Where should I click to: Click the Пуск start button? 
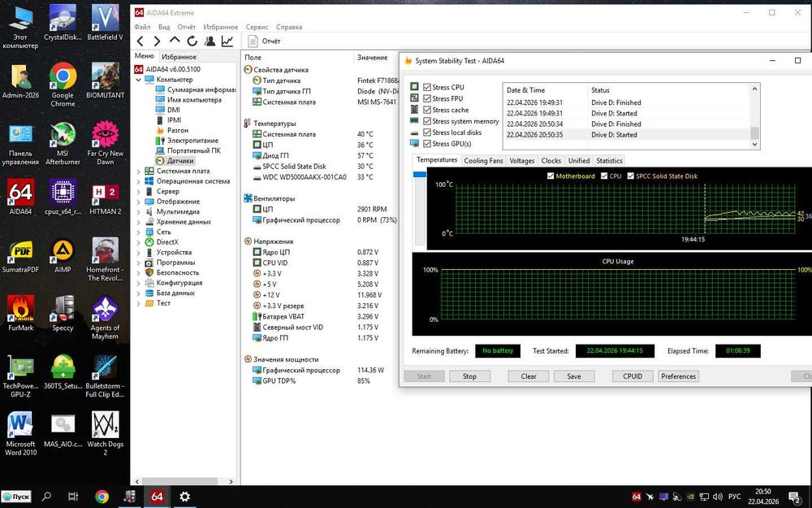click(16, 497)
